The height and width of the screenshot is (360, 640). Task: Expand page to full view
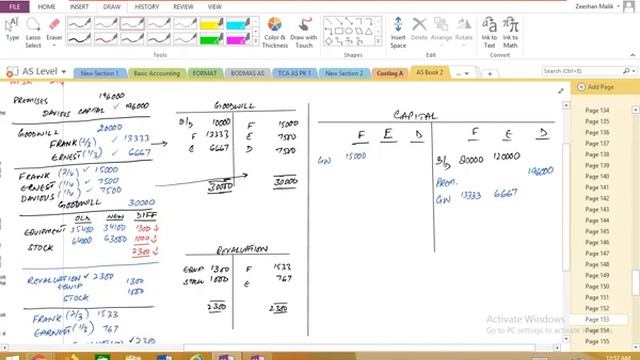click(x=561, y=91)
